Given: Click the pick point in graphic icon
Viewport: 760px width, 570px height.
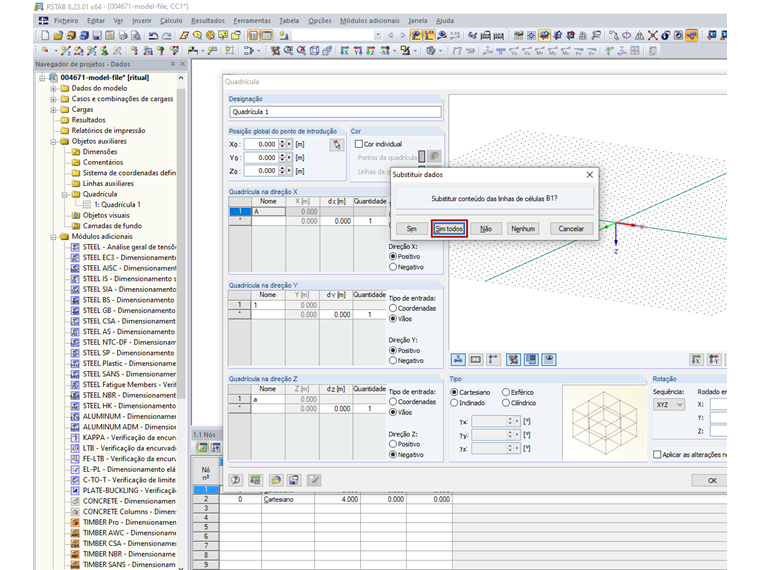Looking at the screenshot, I should click(x=337, y=145).
